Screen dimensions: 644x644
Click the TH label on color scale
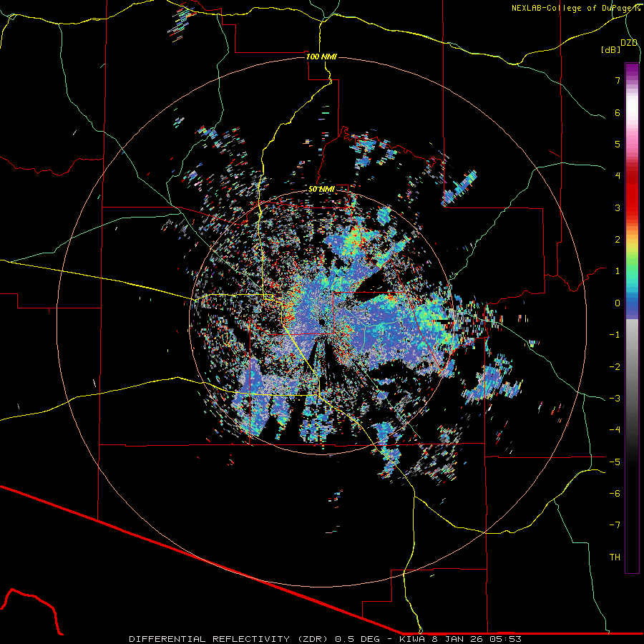[x=615, y=557]
